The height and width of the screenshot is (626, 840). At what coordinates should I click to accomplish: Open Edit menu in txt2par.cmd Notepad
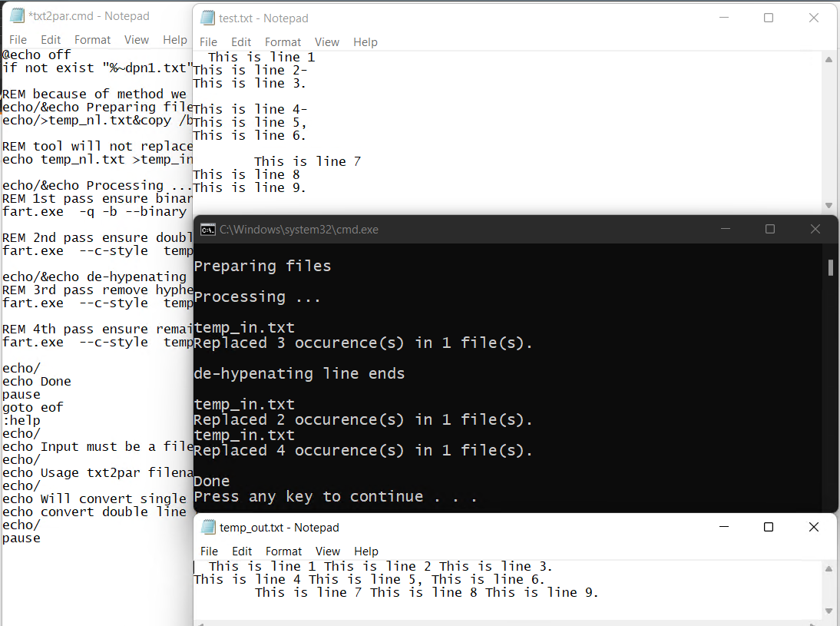coord(51,40)
